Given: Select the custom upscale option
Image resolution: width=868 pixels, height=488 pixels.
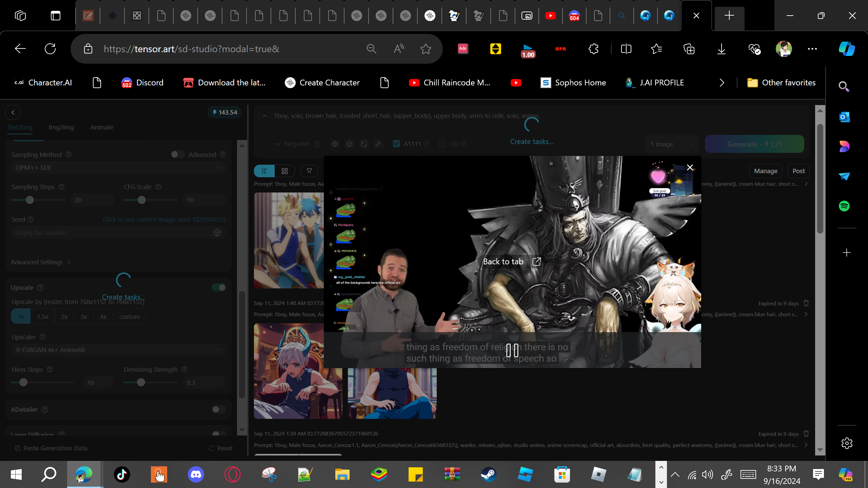Looking at the screenshot, I should tap(130, 317).
